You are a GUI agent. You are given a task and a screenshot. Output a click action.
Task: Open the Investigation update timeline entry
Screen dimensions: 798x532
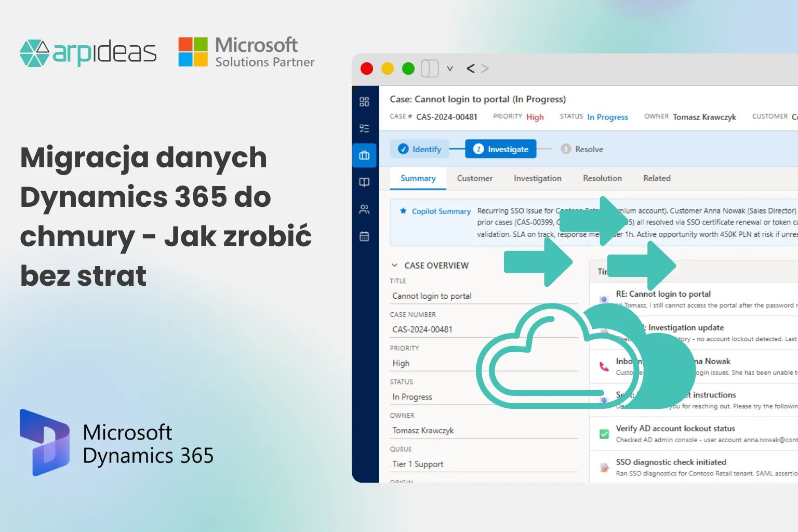pyautogui.click(x=694, y=333)
